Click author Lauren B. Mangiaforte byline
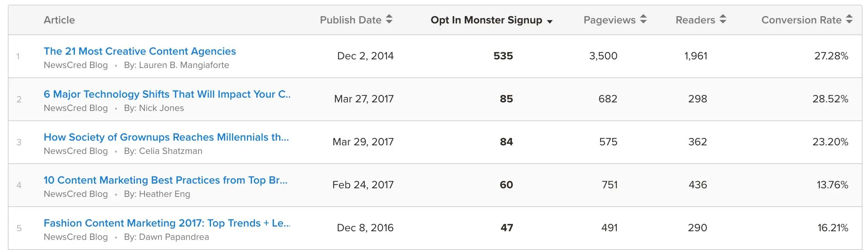Viewport: 868px width, 250px height. [x=176, y=65]
